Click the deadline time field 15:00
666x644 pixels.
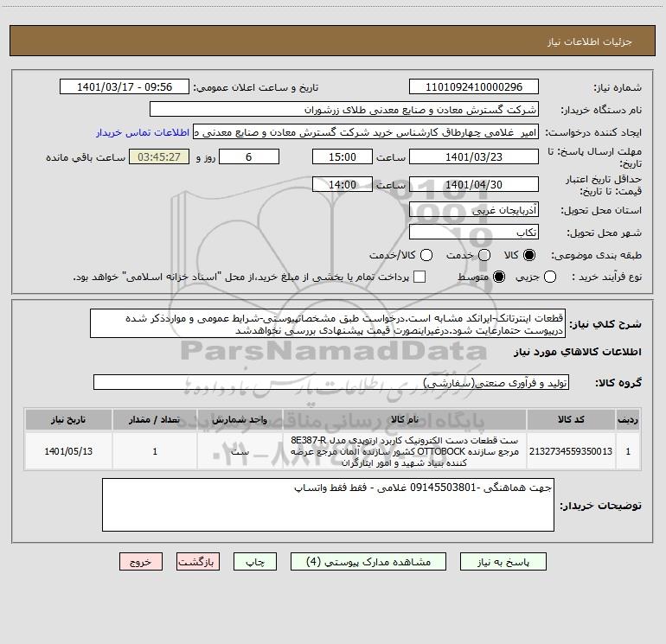point(343,156)
